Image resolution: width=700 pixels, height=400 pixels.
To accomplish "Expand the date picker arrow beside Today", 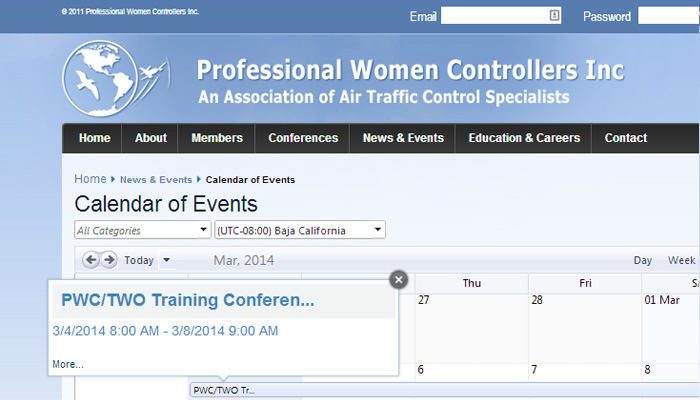I will [167, 260].
